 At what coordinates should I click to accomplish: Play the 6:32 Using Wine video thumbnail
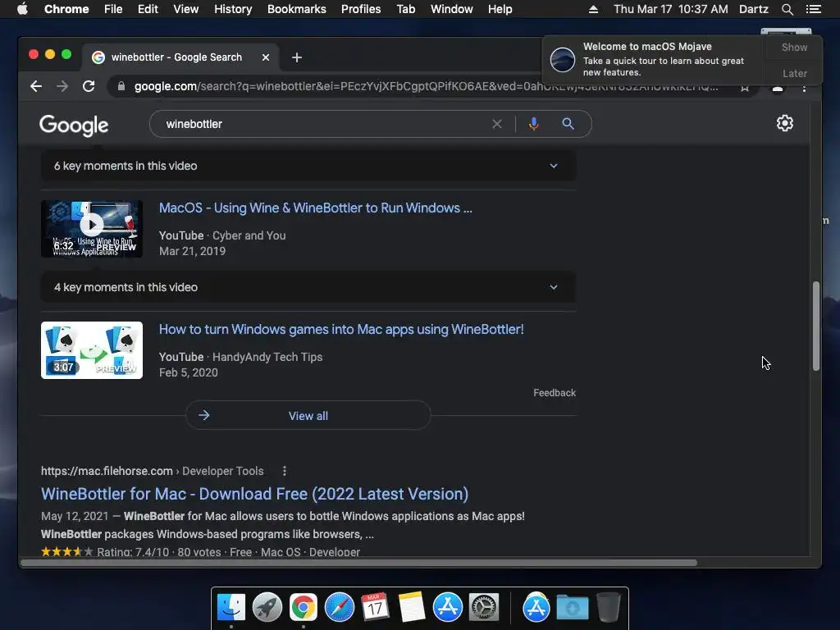[x=92, y=230]
